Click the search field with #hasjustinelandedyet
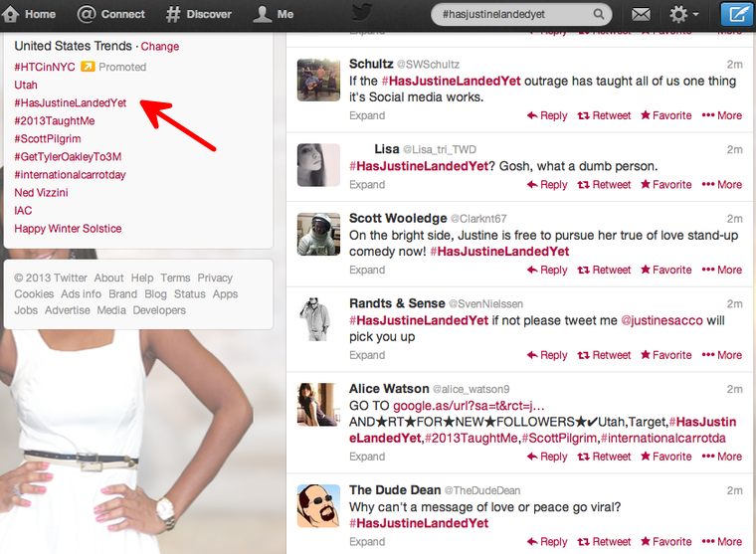 coord(512,15)
